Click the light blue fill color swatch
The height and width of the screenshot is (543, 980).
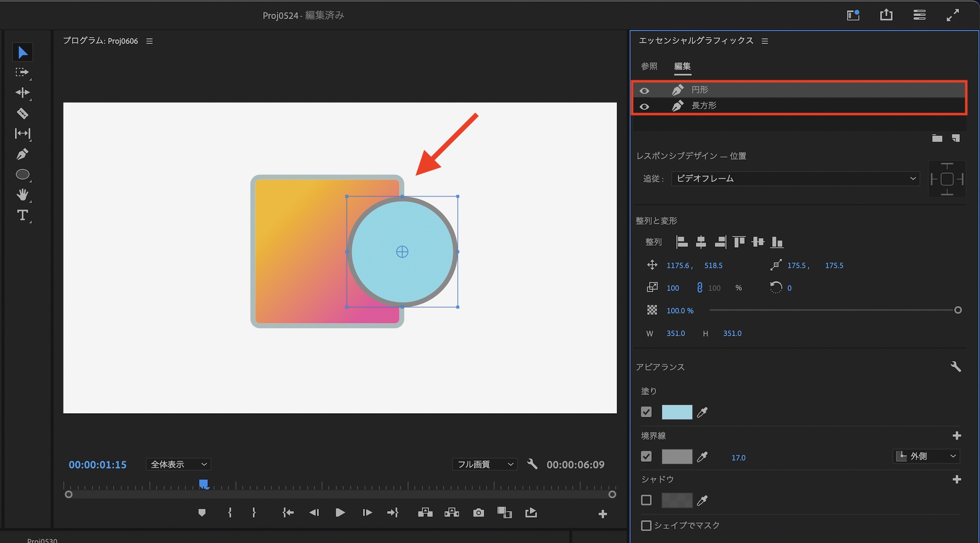tap(677, 412)
